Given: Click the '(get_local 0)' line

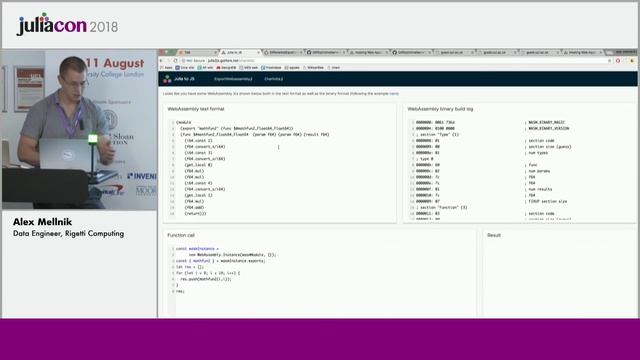Looking at the screenshot, I should (198, 165).
